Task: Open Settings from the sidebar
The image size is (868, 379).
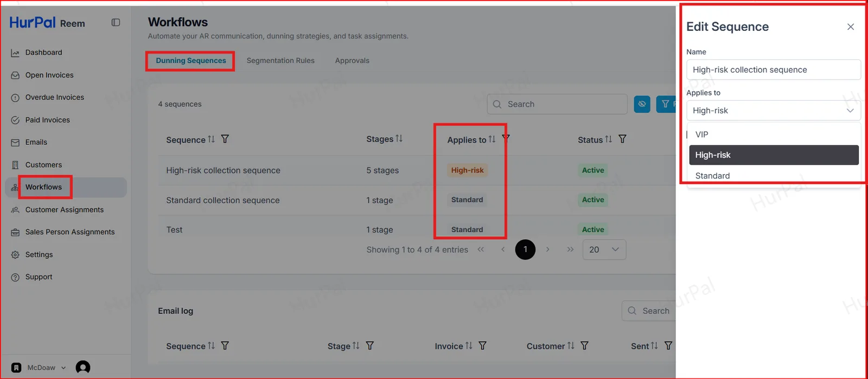Action: [39, 255]
